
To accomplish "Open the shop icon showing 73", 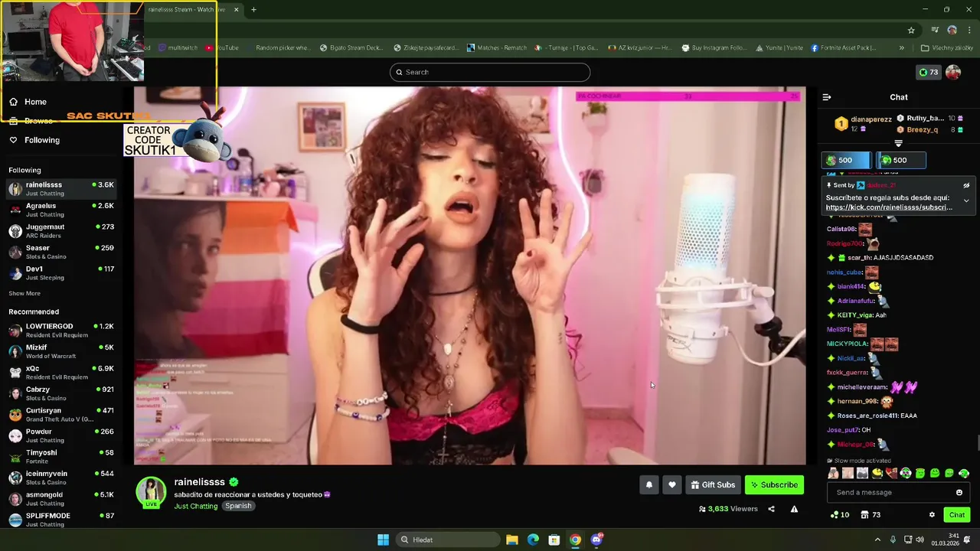I will pyautogui.click(x=871, y=515).
